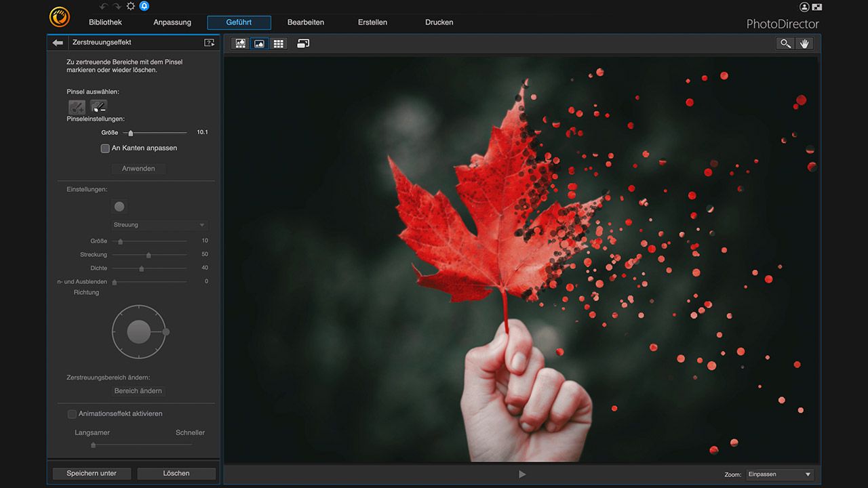
Task: Select the add-area brush with plus sign
Action: [x=77, y=106]
